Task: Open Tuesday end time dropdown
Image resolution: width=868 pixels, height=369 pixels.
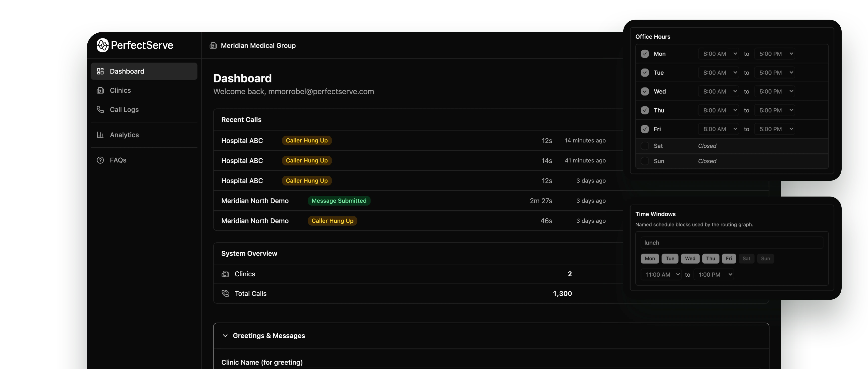Action: [x=774, y=73]
